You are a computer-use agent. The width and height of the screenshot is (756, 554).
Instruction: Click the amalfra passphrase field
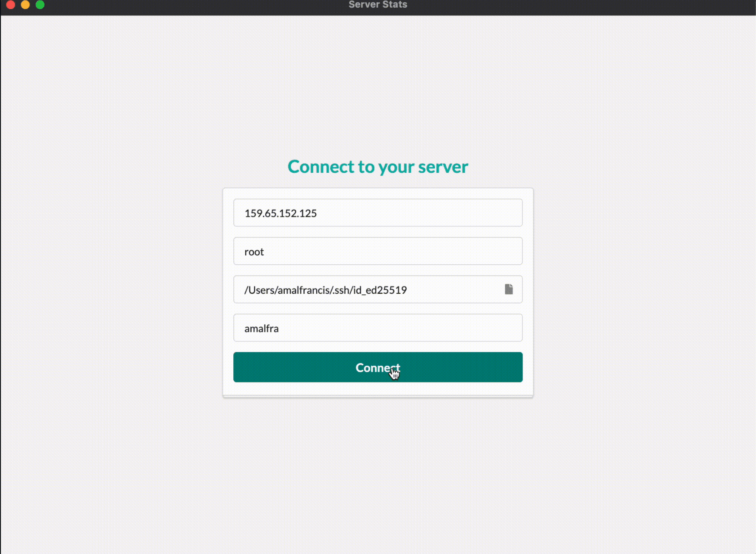point(378,328)
